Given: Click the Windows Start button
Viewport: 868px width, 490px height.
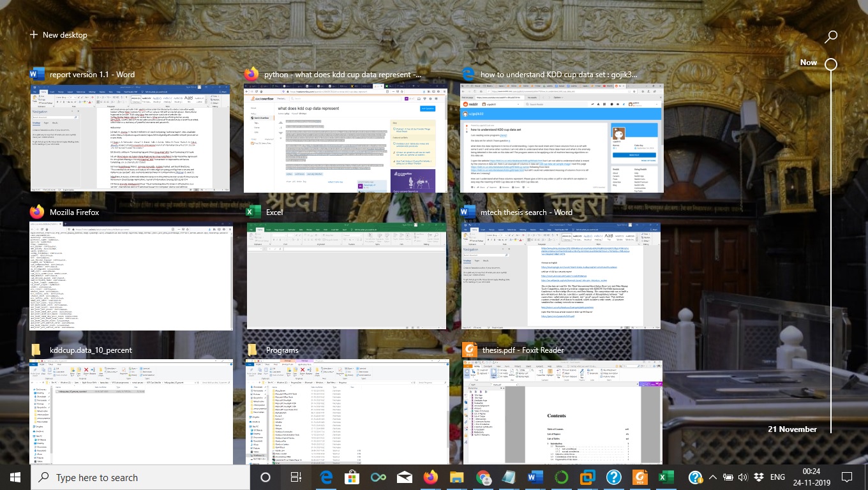Looking at the screenshot, I should pos(15,477).
